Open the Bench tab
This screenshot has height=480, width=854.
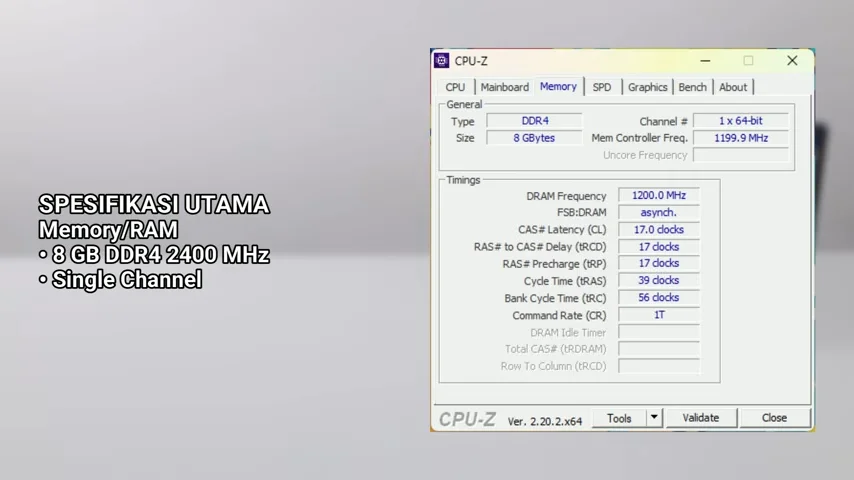click(x=692, y=87)
